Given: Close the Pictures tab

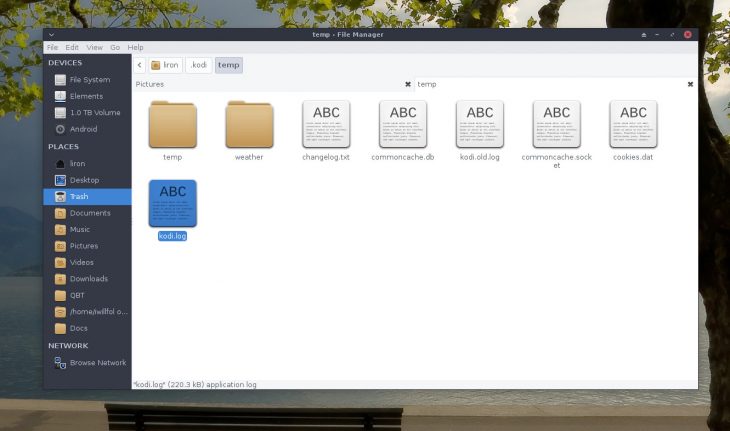Looking at the screenshot, I should (408, 84).
